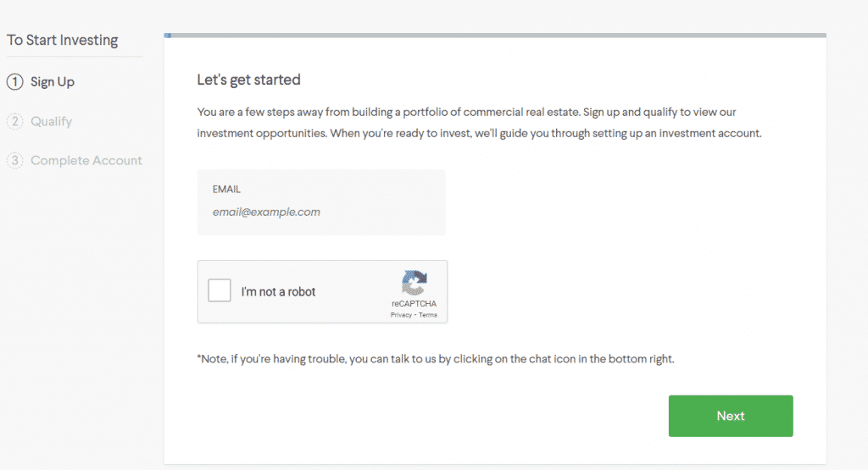The image size is (868, 470).
Task: Open the reCAPTCHA Privacy link
Action: (401, 315)
